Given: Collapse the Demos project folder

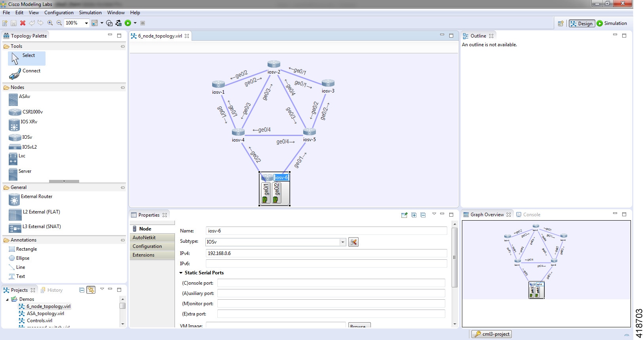Looking at the screenshot, I should 7,299.
